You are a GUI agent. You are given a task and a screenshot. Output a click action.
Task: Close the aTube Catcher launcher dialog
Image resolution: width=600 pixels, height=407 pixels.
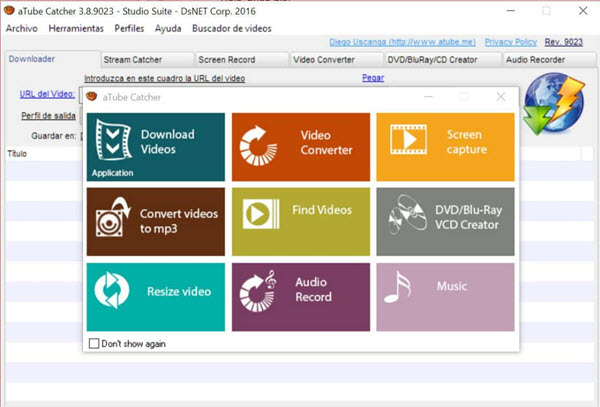coord(500,97)
